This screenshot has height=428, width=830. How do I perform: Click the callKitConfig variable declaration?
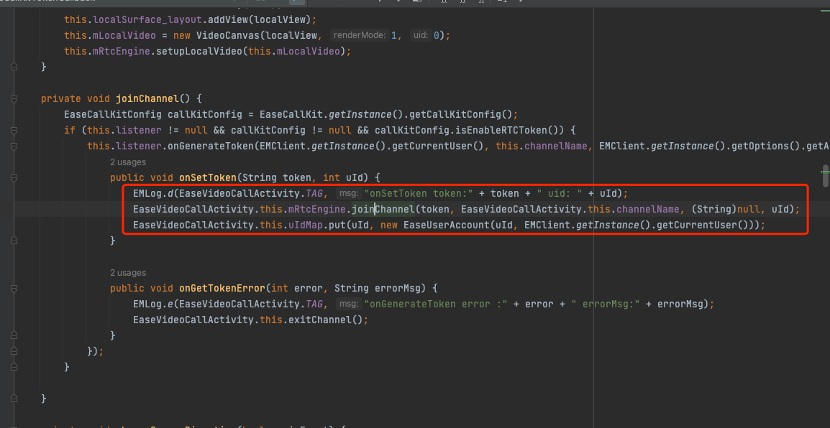pyautogui.click(x=205, y=114)
